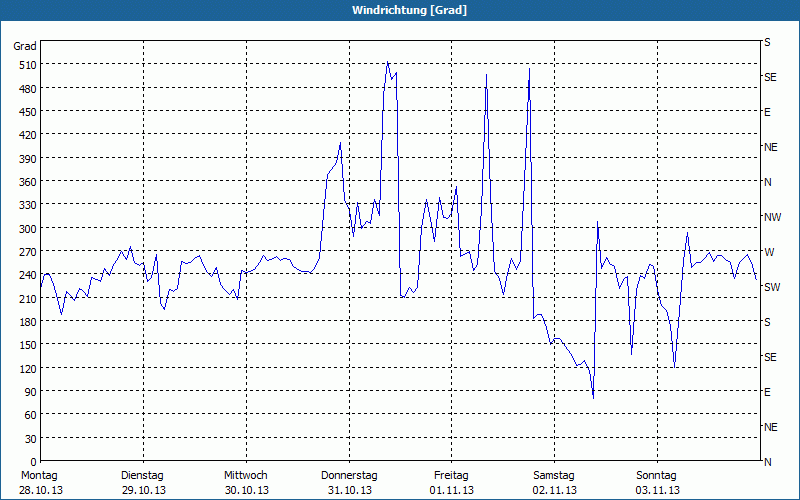Screen dimensions: 800x500
Task: Click the 390 value on the left axis
Action: point(28,159)
